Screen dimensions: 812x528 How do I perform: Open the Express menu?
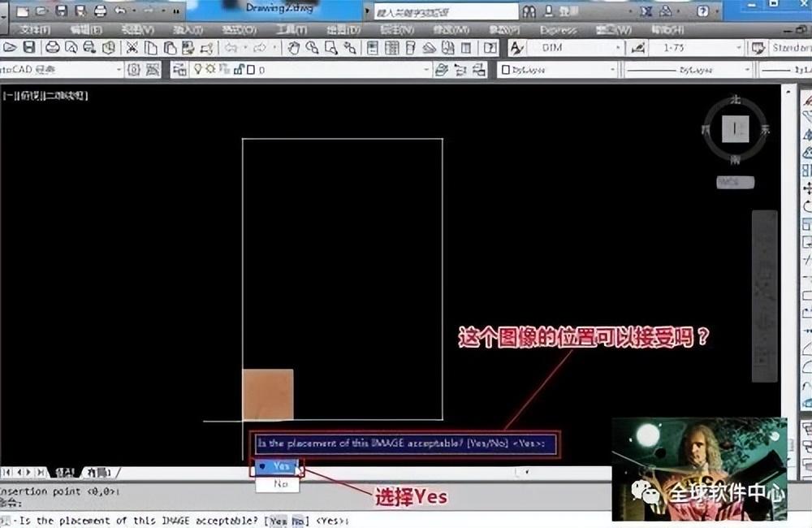[x=559, y=30]
